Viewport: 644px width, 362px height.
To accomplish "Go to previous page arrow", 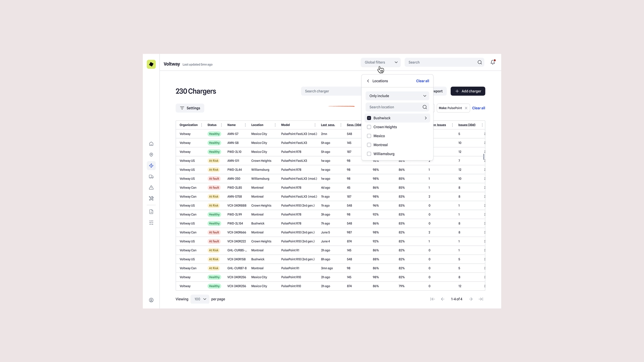I will pyautogui.click(x=442, y=299).
